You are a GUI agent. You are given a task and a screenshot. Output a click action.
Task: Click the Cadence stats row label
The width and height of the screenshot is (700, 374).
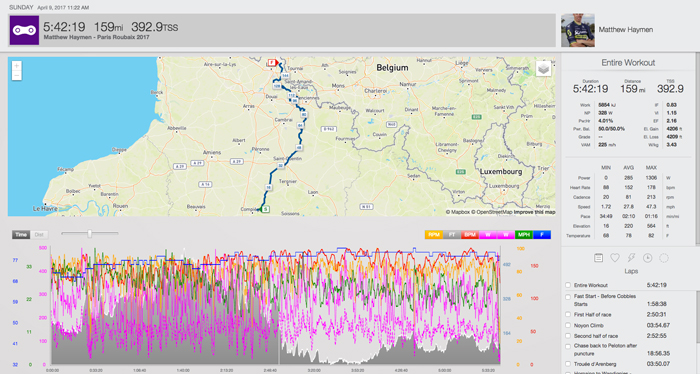pos(582,197)
